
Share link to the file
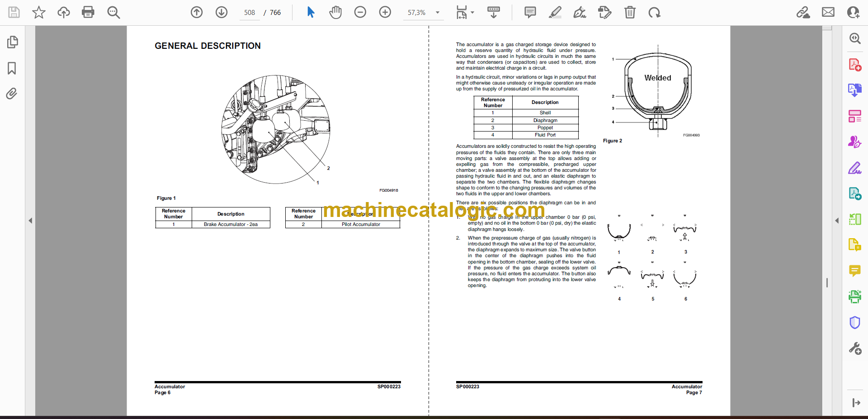coord(803,12)
